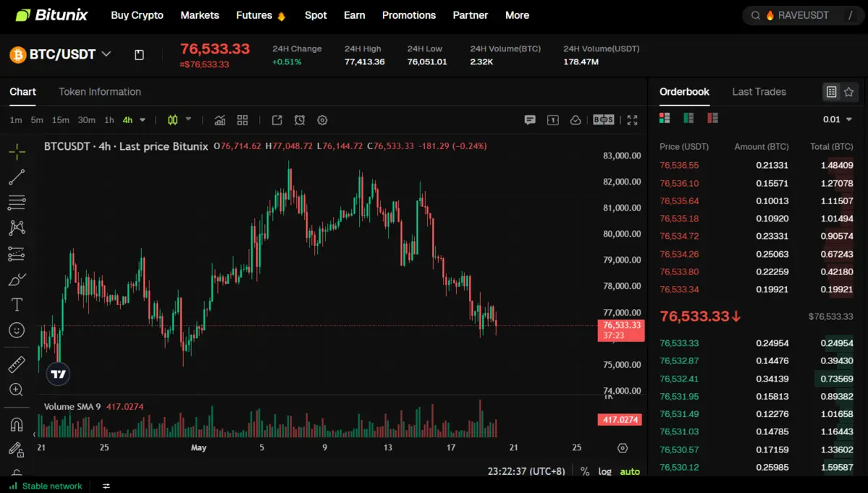
Task: Open the 0.01 price precision dropdown
Action: coord(837,119)
